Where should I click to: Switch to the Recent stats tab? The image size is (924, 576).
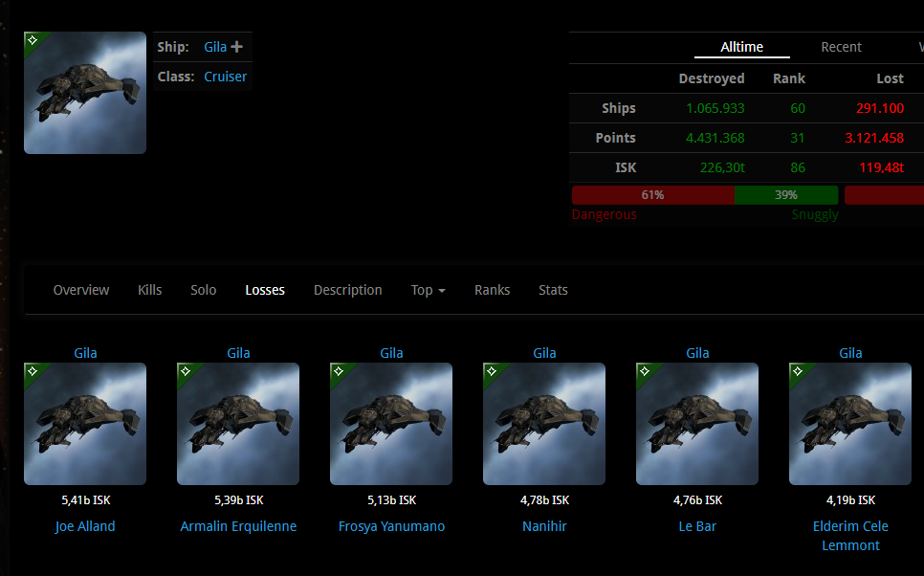tap(841, 47)
